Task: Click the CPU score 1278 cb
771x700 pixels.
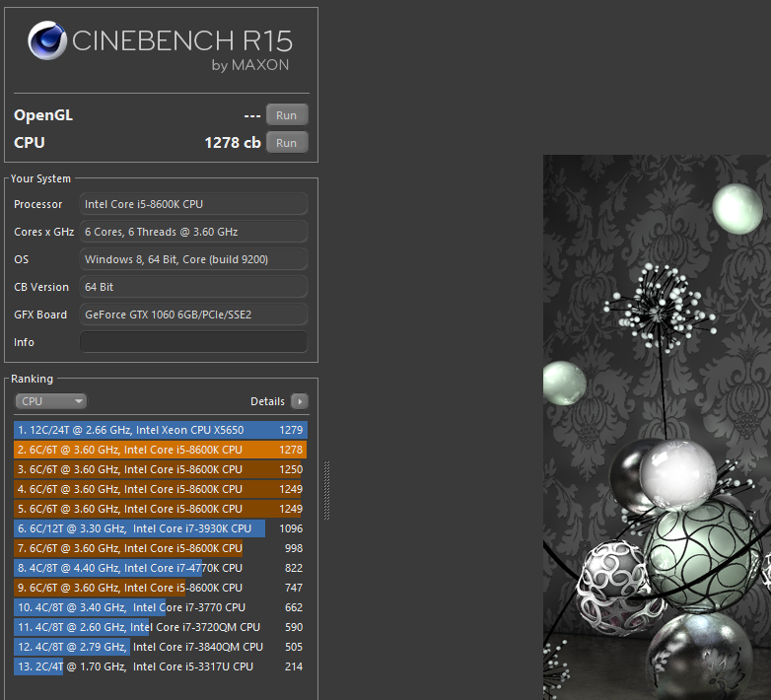Action: [x=233, y=143]
